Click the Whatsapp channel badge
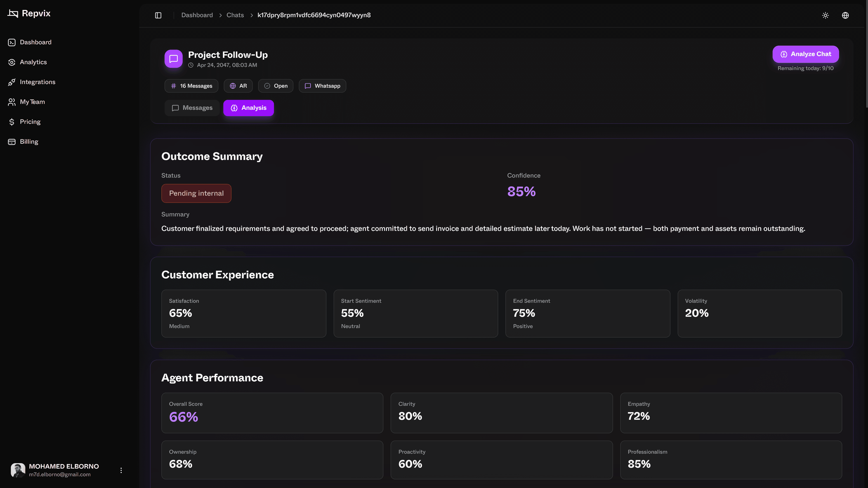Viewport: 868px width, 488px height. click(322, 86)
